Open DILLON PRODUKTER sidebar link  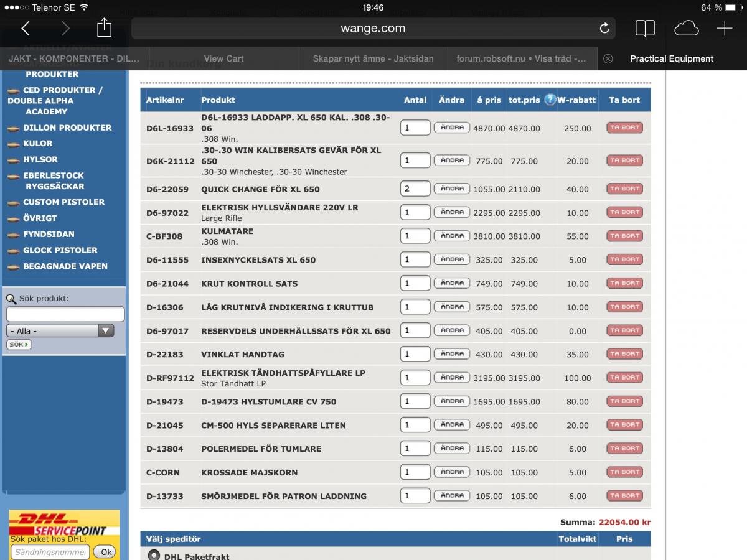pos(67,128)
